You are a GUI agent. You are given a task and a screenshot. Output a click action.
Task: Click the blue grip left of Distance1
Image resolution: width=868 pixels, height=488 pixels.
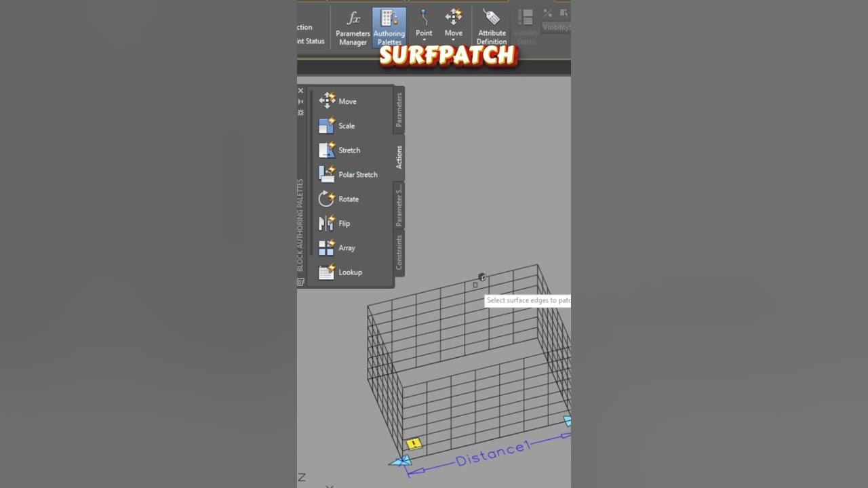click(400, 461)
